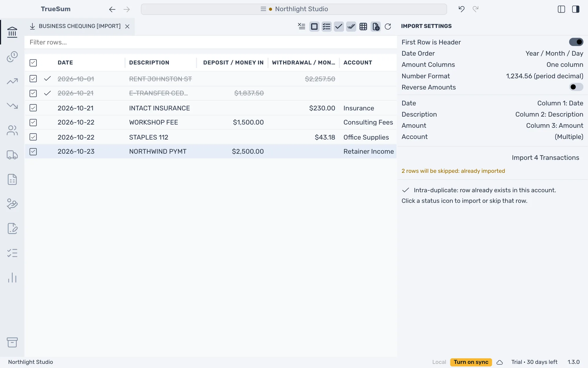Open the upward trending arrow sidebar icon
The image size is (588, 368).
point(12,81)
